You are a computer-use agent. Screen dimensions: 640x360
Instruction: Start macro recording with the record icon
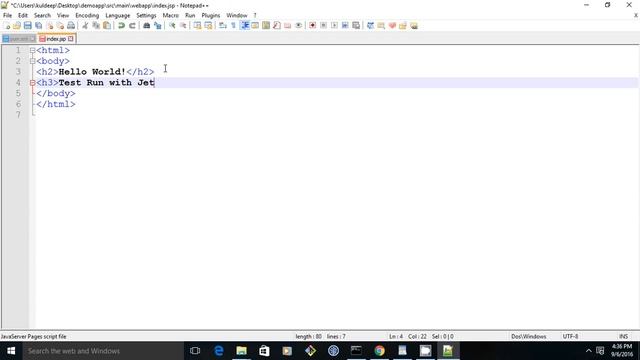tap(312, 26)
